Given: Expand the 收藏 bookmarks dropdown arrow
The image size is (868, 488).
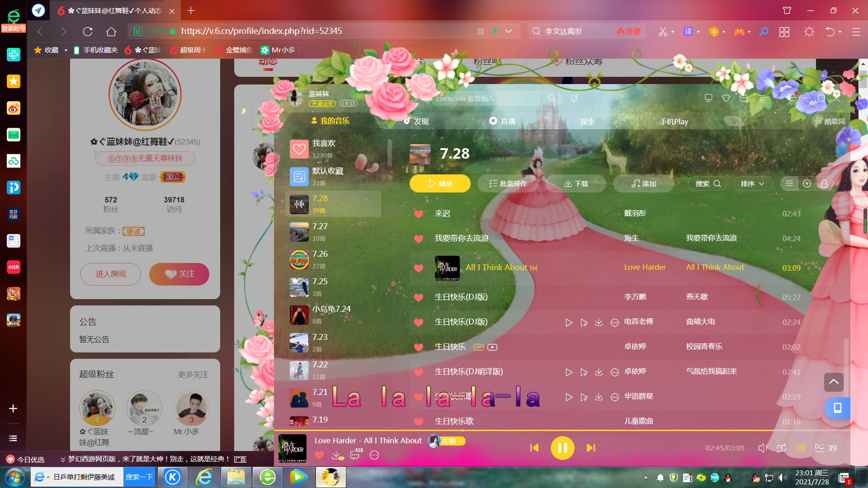Looking at the screenshot, I should click(66, 50).
